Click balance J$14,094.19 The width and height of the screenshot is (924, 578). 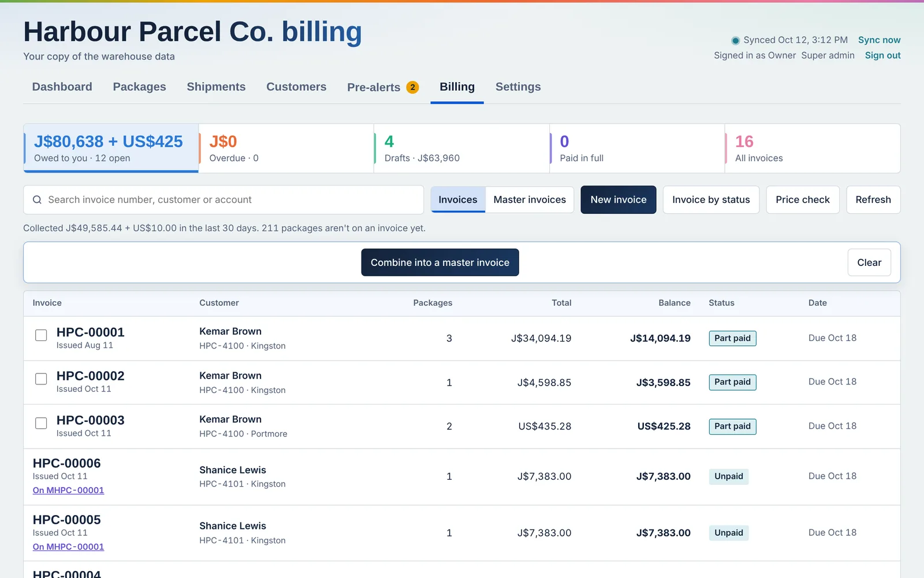(x=660, y=338)
